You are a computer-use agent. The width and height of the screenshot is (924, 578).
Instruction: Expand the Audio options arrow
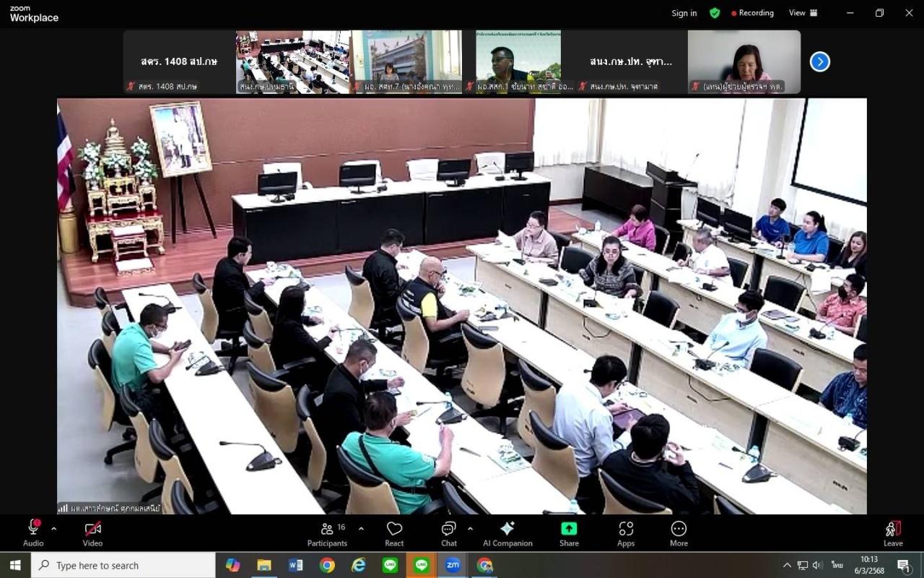[x=53, y=528]
